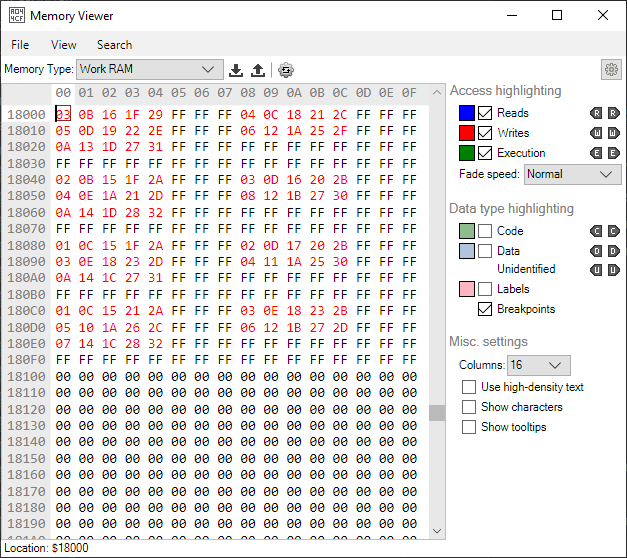This screenshot has width=627, height=558.
Task: Check the Show tooltips option
Action: [x=469, y=427]
